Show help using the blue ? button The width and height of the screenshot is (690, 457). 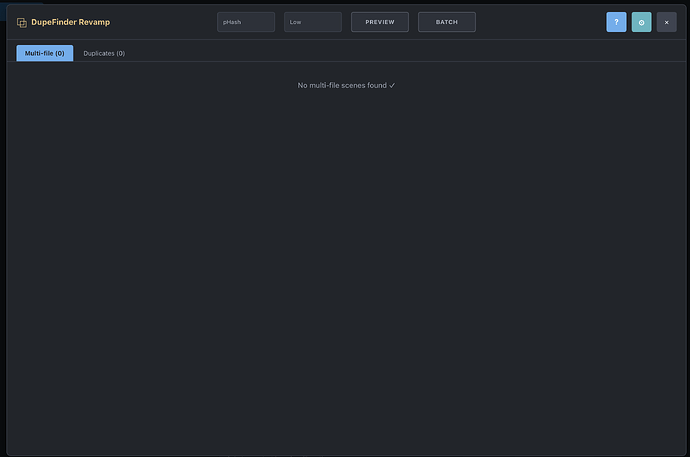[x=616, y=22]
